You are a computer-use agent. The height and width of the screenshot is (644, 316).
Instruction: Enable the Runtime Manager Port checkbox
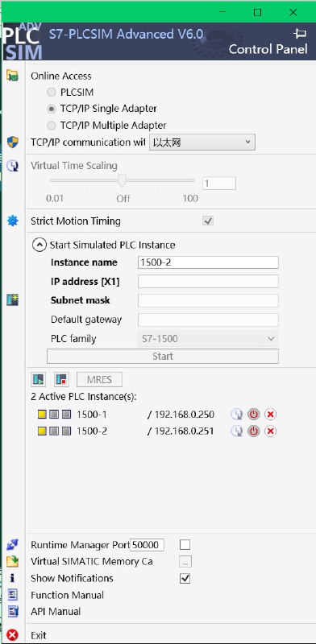[185, 545]
